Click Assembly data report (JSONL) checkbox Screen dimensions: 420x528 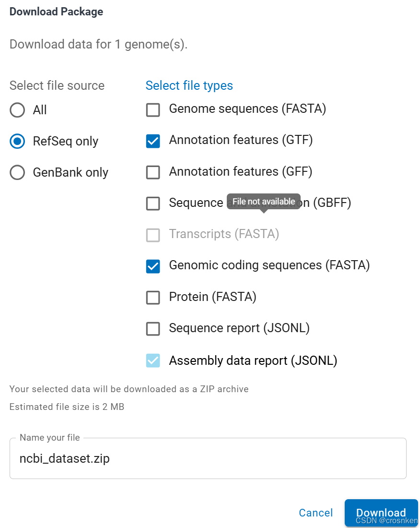click(x=153, y=360)
